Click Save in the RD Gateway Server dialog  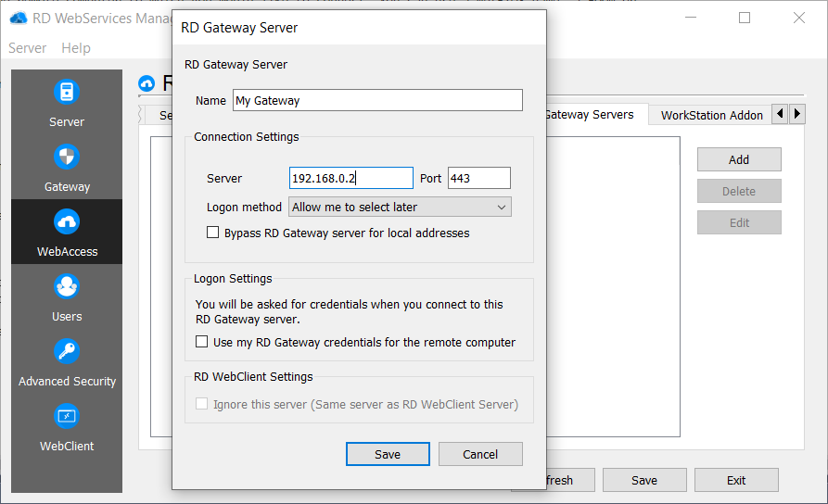pos(388,454)
